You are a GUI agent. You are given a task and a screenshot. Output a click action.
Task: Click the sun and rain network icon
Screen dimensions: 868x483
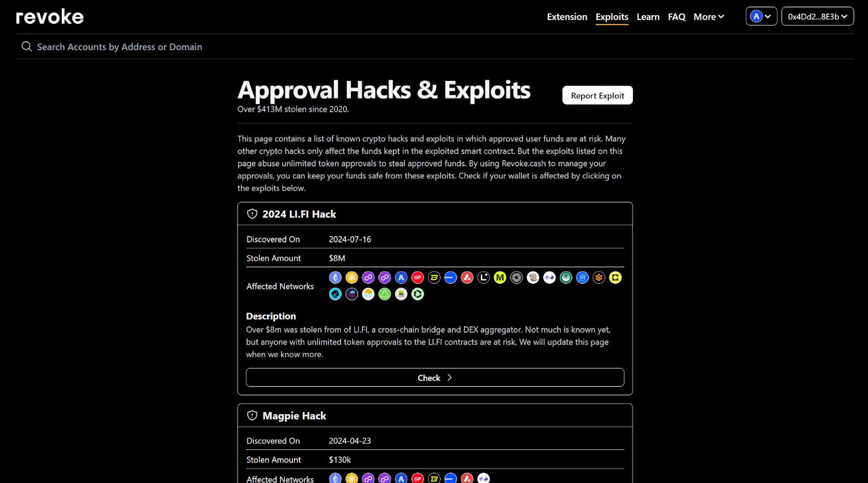(x=368, y=294)
